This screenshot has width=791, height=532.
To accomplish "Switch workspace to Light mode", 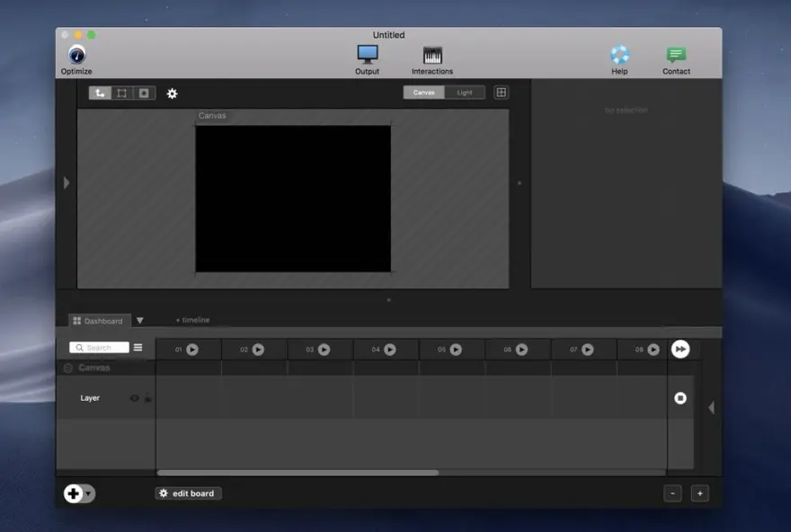I will [x=465, y=93].
